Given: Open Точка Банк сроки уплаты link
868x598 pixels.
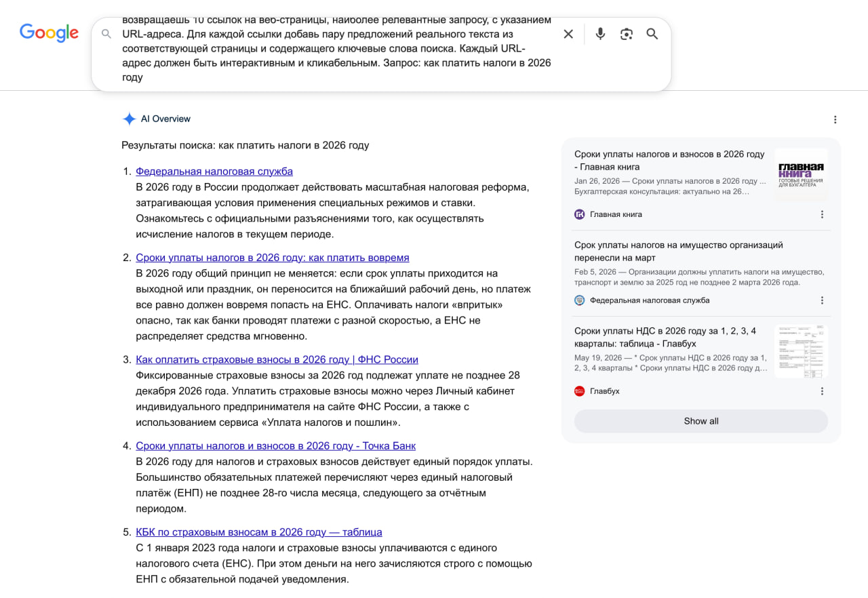Looking at the screenshot, I should coord(275,445).
